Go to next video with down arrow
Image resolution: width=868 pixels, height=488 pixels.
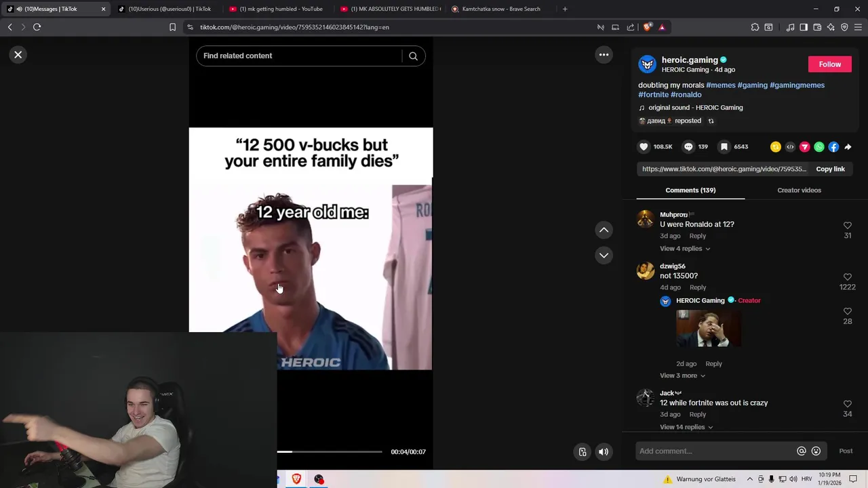click(604, 256)
